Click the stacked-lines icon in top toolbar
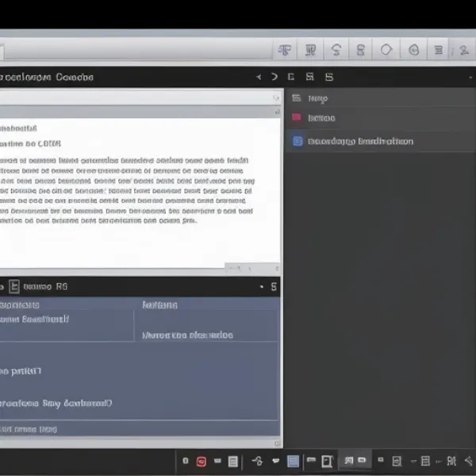Screen dimensions: 476x476 (438, 50)
